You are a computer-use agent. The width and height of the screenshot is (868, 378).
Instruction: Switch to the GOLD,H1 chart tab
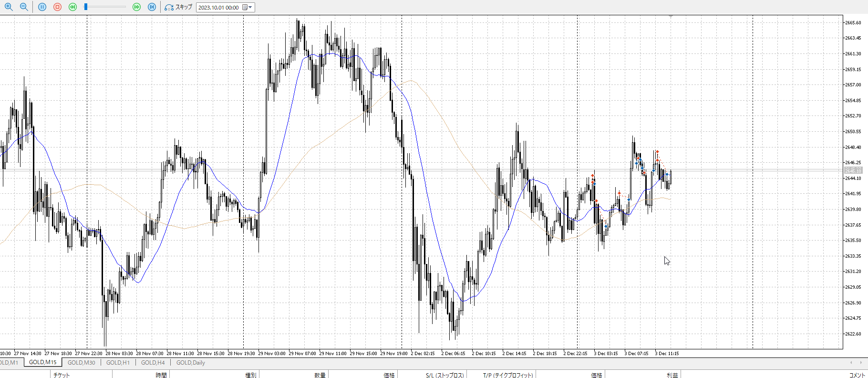(x=118, y=363)
